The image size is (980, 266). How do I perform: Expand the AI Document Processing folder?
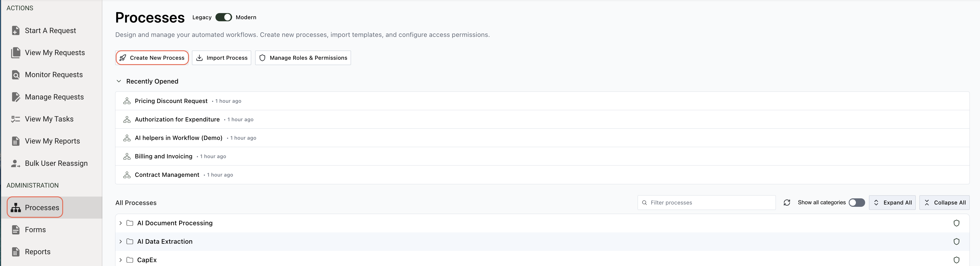tap(121, 223)
